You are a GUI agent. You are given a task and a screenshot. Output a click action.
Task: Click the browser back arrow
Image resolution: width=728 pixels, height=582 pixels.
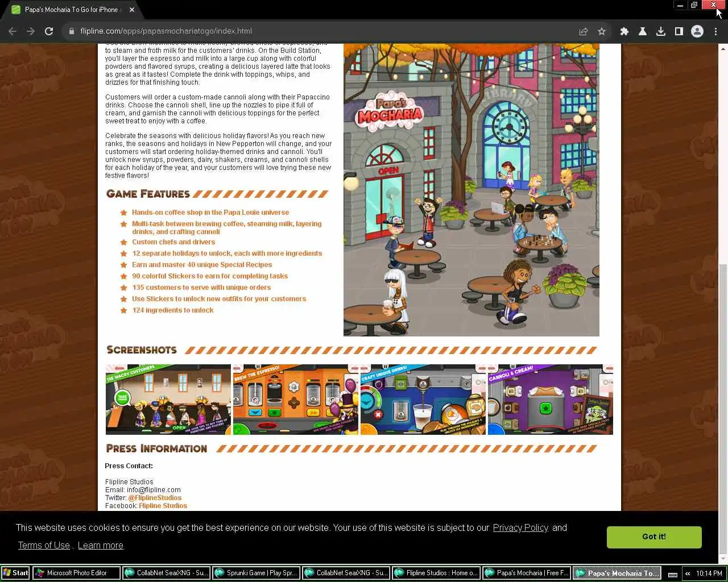(13, 31)
